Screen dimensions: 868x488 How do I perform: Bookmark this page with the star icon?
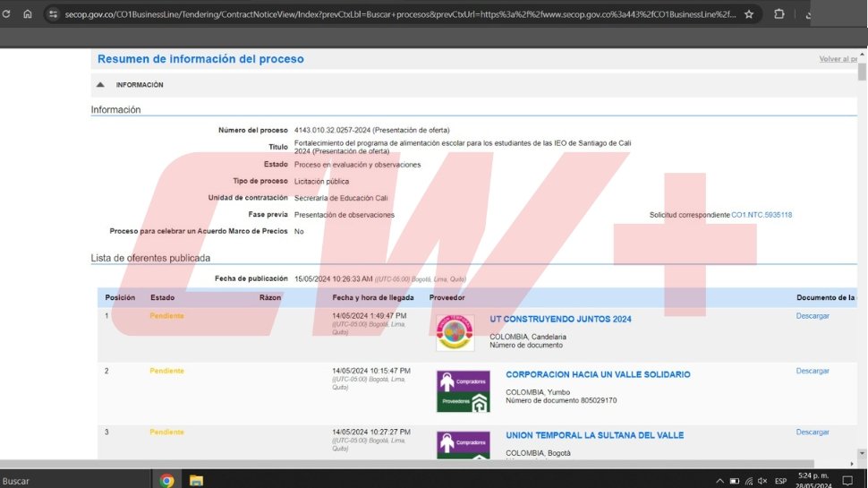pos(749,14)
